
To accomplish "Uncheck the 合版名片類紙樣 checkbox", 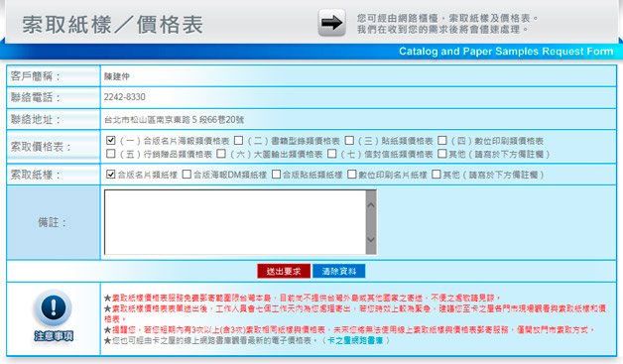I will coord(111,174).
